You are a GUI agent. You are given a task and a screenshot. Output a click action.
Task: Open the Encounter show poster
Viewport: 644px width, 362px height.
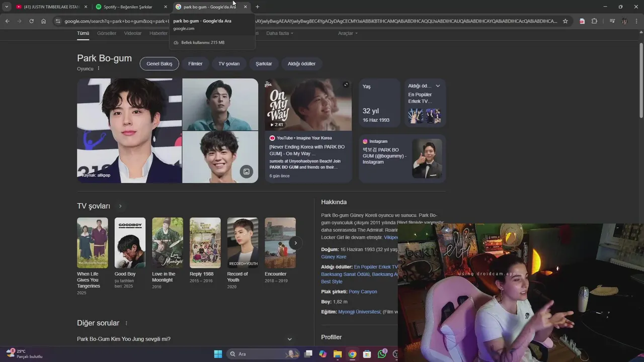[280, 243]
